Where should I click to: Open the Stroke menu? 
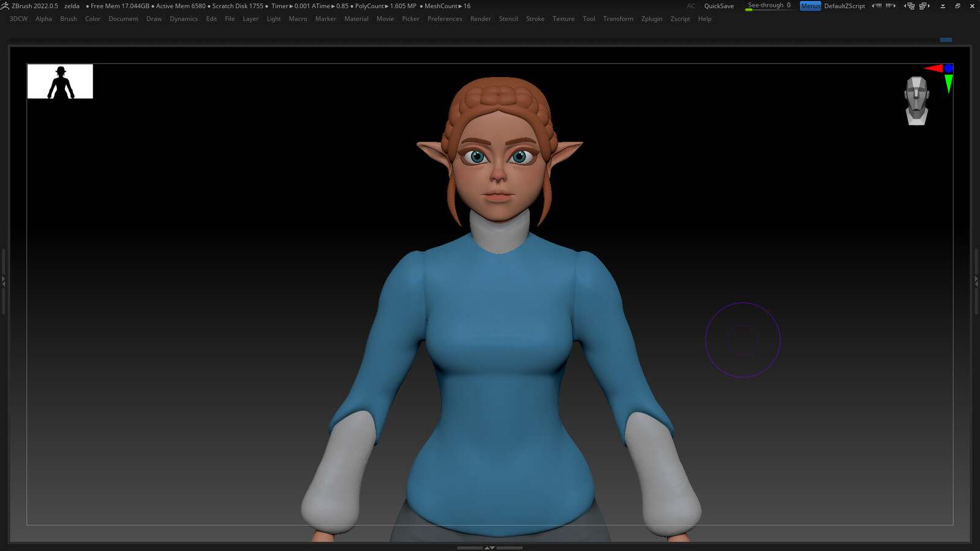click(535, 19)
